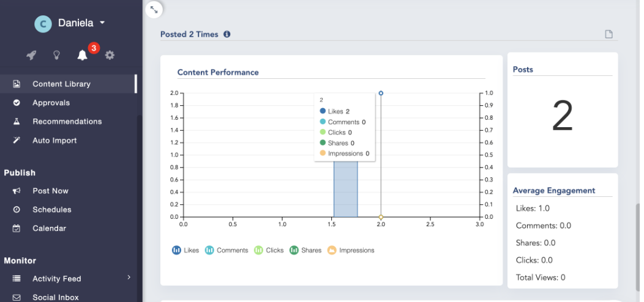This screenshot has height=302, width=644.
Task: Expand the Activity Feed submenu arrow
Action: click(x=129, y=278)
